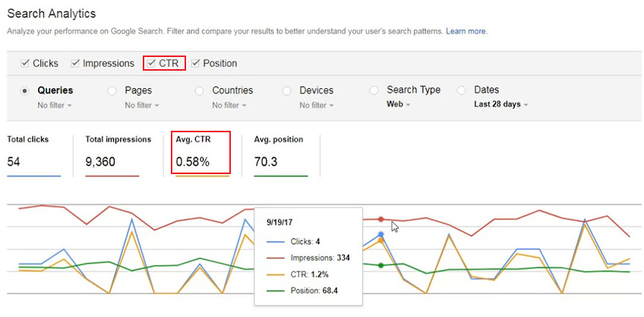Open the Countries No filter dropdown
644x317 pixels.
point(229,105)
